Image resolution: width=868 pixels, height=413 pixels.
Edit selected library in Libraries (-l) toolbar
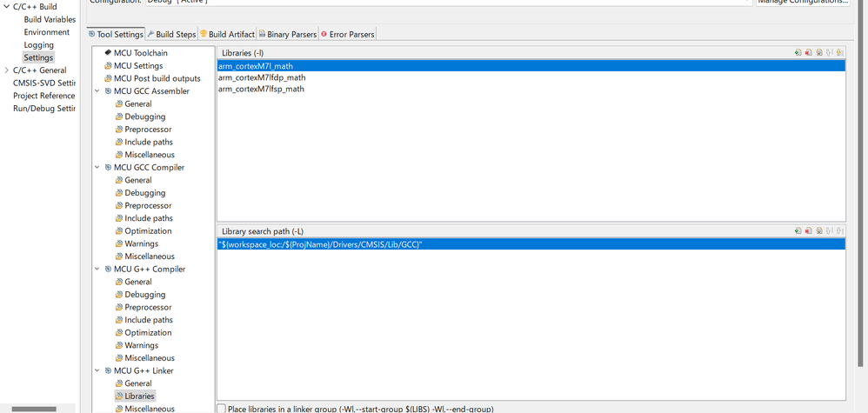point(818,52)
